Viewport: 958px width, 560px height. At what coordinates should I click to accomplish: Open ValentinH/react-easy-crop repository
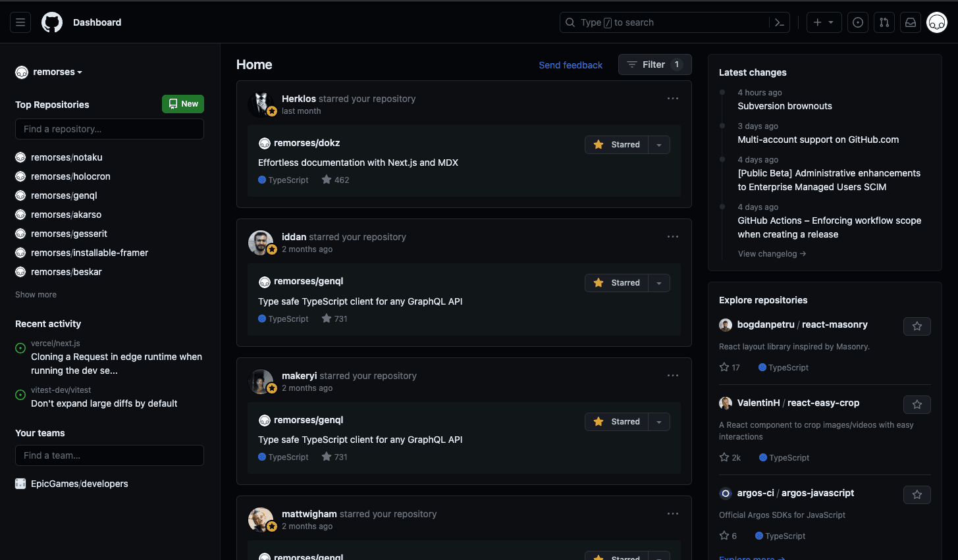[x=799, y=403]
